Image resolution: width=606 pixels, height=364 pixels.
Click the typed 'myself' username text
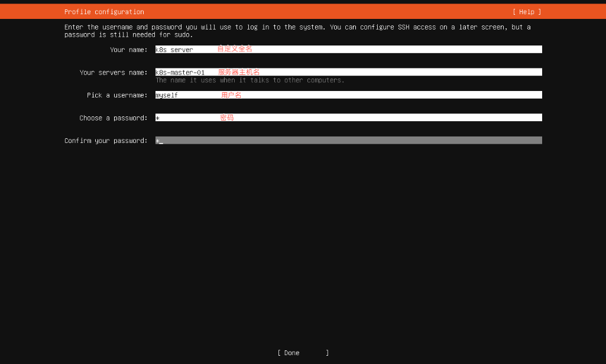pos(167,95)
